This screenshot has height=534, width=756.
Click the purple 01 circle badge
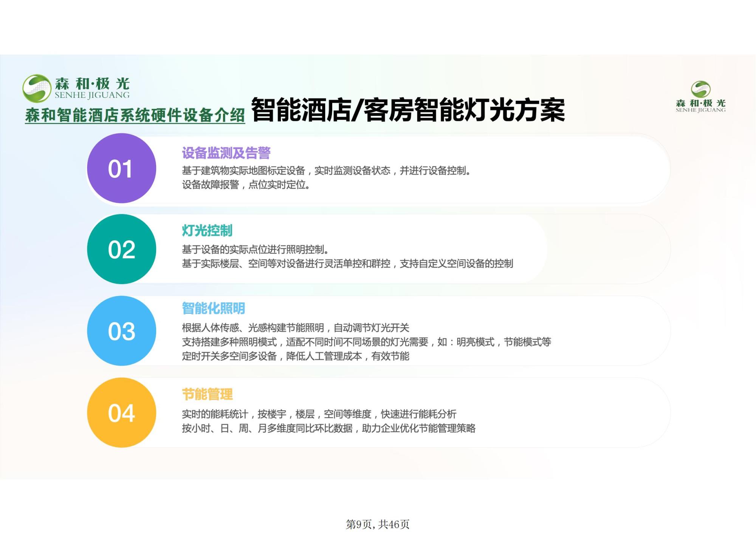coord(121,168)
